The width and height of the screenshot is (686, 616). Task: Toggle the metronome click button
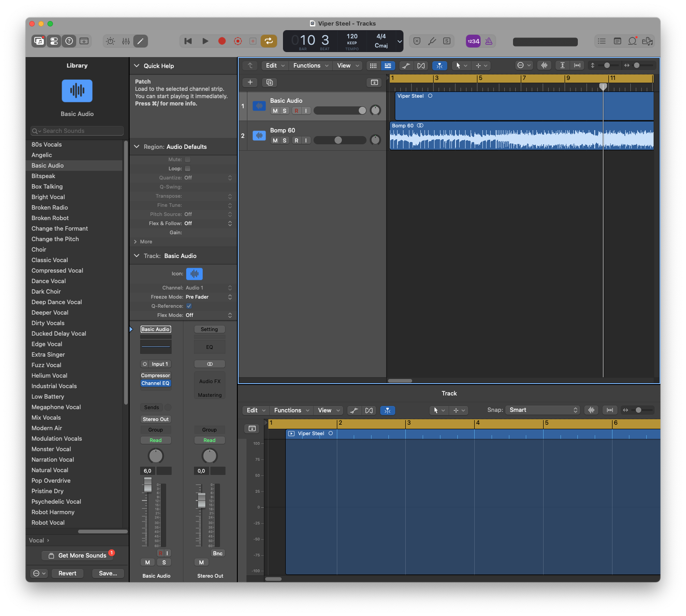489,41
